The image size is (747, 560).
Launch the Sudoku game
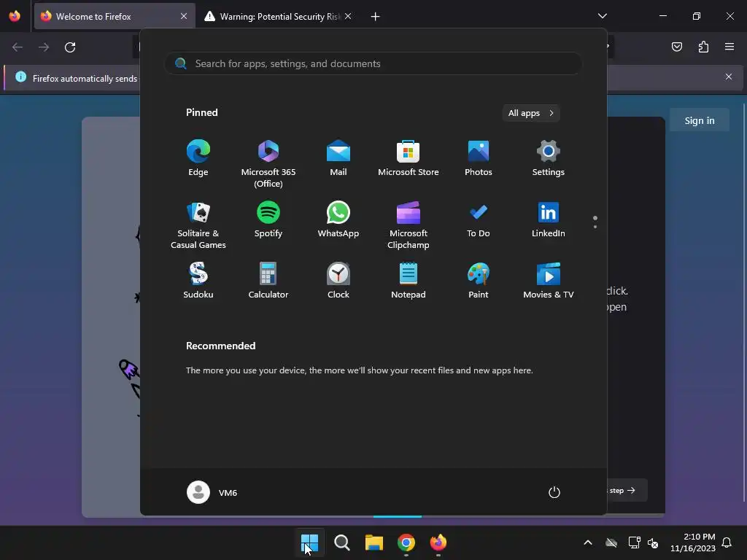pos(198,281)
